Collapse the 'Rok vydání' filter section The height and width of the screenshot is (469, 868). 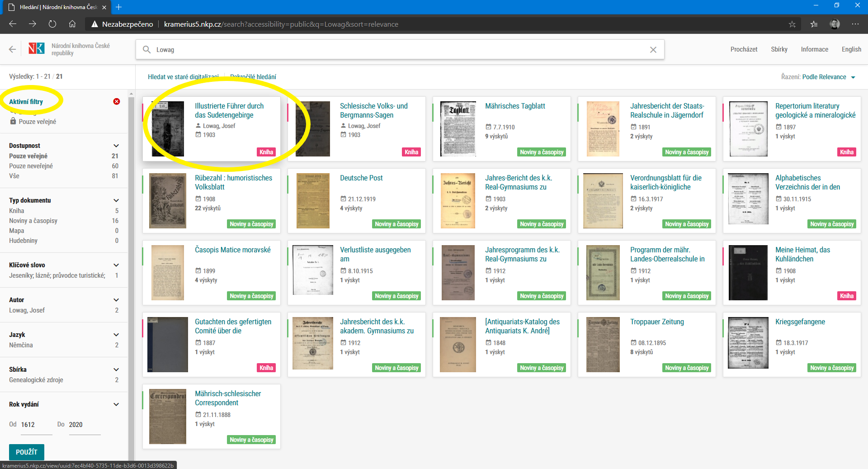(116, 404)
